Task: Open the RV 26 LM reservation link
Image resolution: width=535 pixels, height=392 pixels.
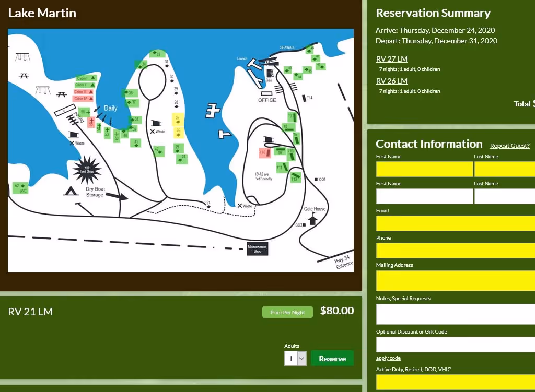Action: click(x=391, y=81)
